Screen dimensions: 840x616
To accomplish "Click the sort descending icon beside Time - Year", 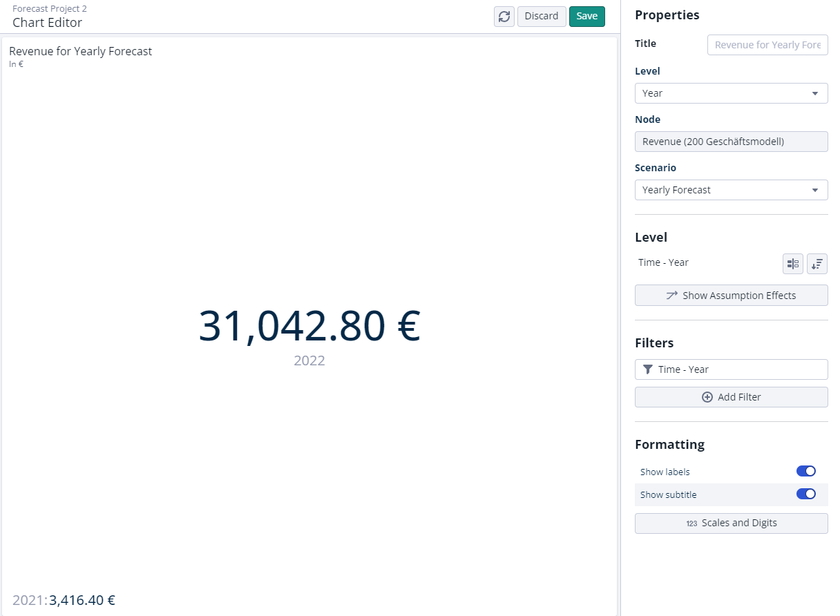I will tap(817, 264).
